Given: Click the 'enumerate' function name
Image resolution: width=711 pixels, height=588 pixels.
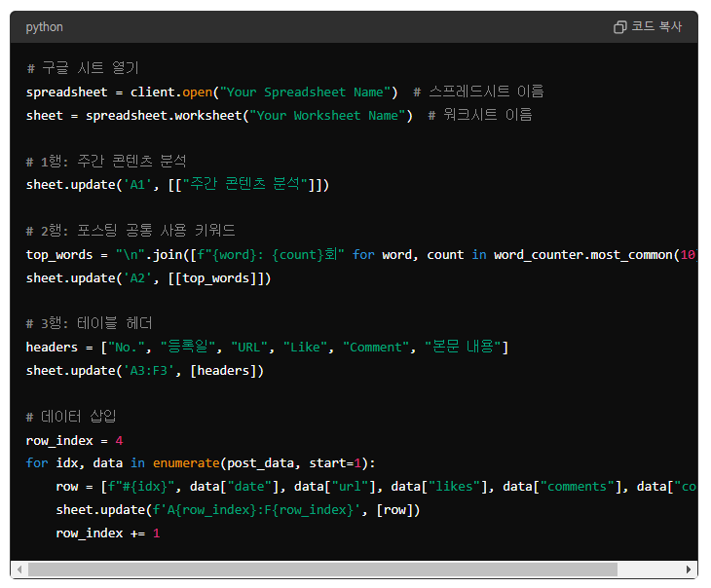Looking at the screenshot, I should (x=186, y=463).
